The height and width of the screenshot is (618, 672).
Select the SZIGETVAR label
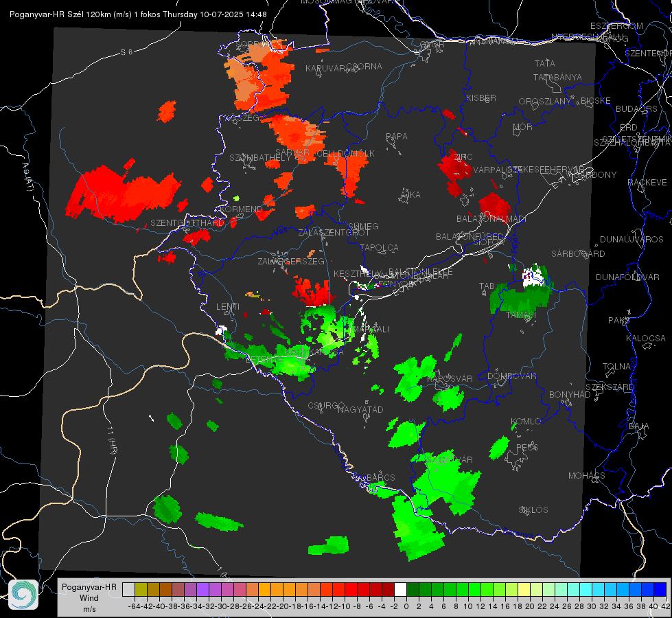coord(449,459)
